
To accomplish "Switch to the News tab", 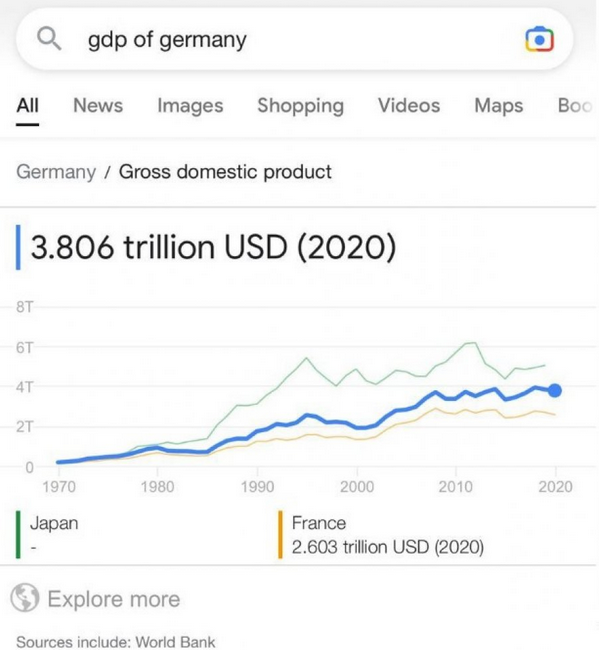I will pyautogui.click(x=98, y=106).
